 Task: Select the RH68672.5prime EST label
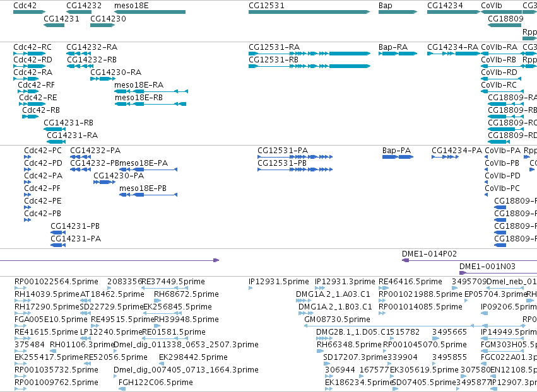point(186,294)
